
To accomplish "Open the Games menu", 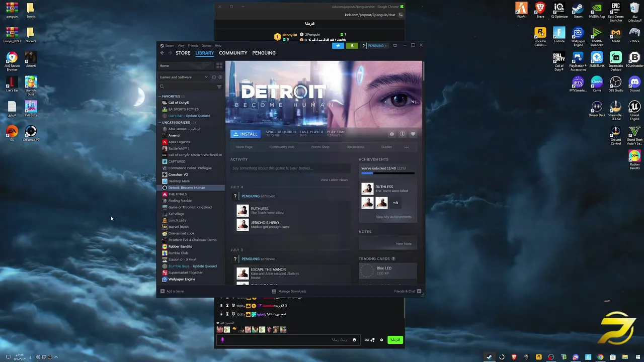I will click(x=206, y=46).
